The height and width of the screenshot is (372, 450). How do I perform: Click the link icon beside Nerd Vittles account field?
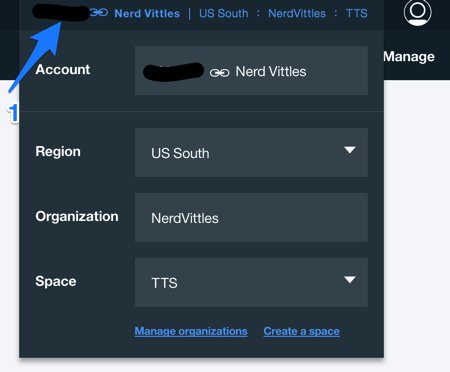[219, 72]
